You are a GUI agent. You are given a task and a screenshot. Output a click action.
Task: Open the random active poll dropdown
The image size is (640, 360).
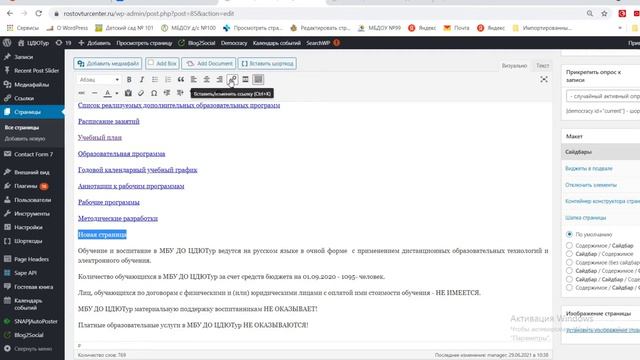click(x=603, y=96)
